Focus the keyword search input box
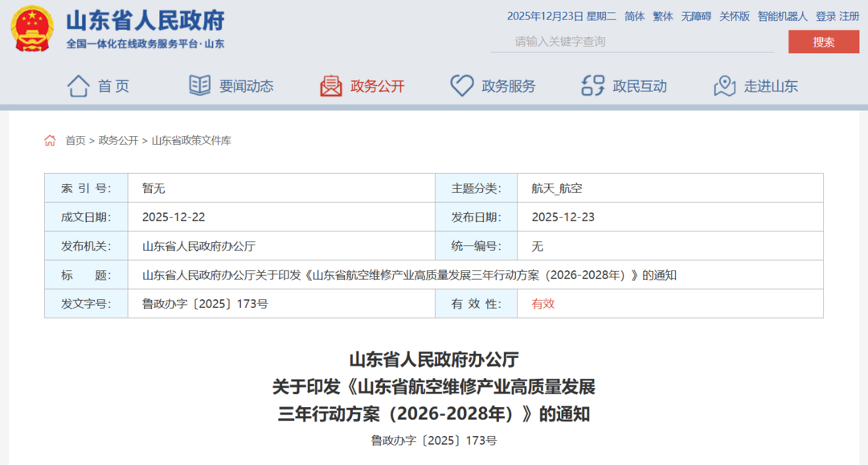 pos(632,42)
